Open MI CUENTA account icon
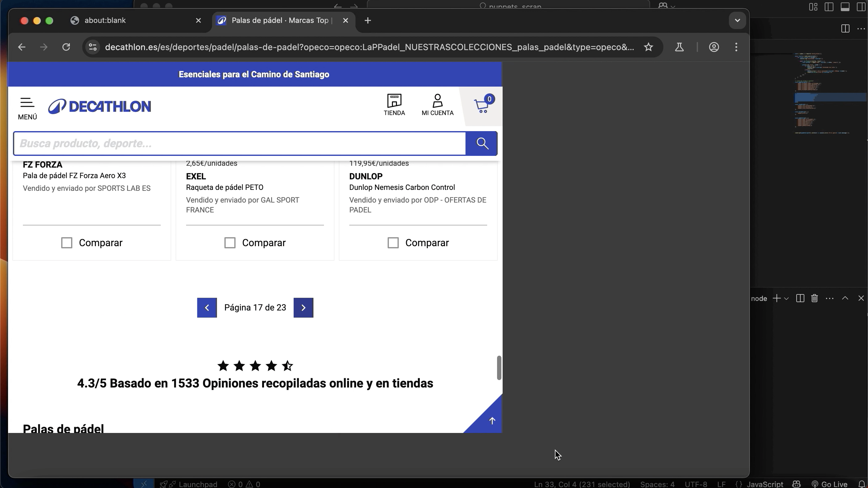Image resolution: width=868 pixels, height=488 pixels. (437, 105)
